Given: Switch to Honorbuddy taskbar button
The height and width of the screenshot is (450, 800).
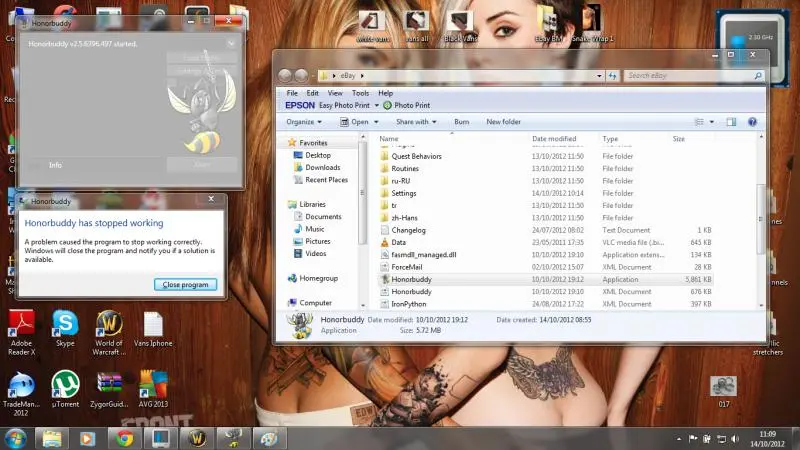Looking at the screenshot, I should coord(233,438).
